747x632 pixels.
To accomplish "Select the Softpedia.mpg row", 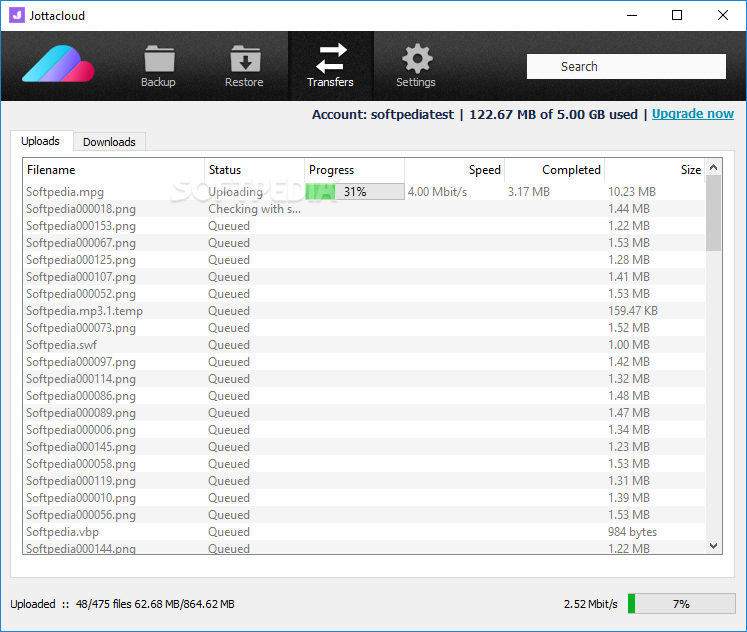I will click(364, 192).
